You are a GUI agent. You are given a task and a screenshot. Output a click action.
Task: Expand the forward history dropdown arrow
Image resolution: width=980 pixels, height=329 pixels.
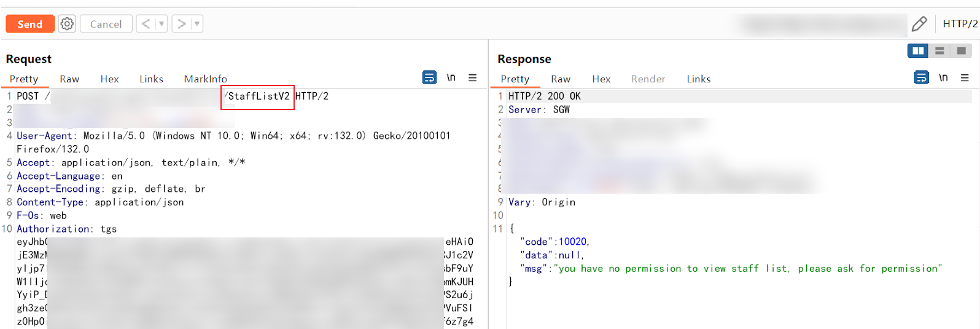pyautogui.click(x=196, y=24)
